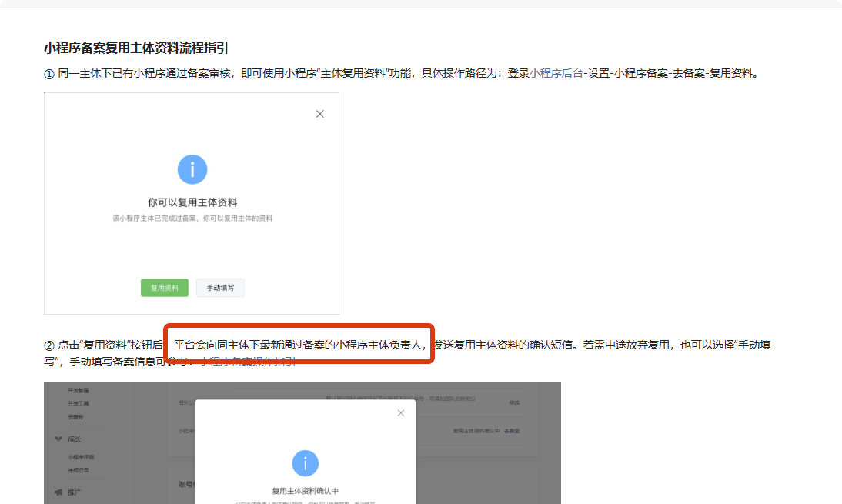
Task: Click the 修改 link in the background page
Action: point(514,402)
